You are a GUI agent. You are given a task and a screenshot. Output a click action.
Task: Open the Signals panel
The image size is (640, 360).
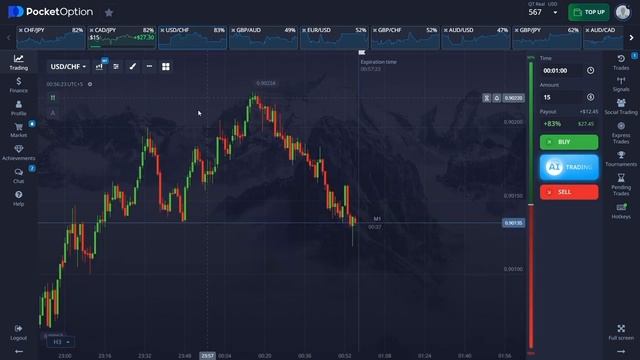coord(621,84)
